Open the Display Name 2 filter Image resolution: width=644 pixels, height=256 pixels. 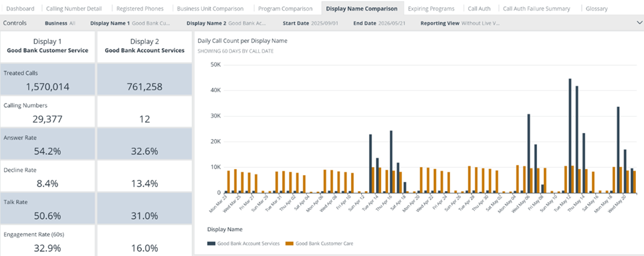click(227, 23)
